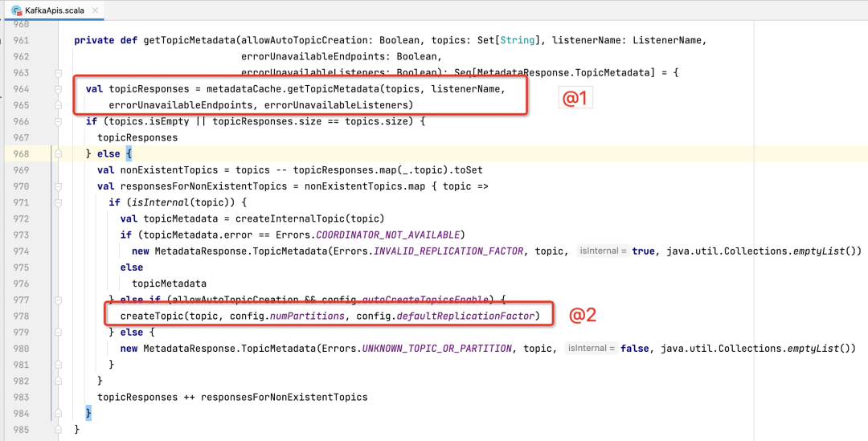Click the COORDINATOR_NOT_AVAILABLE constant
This screenshot has height=441, width=868.
(387, 235)
